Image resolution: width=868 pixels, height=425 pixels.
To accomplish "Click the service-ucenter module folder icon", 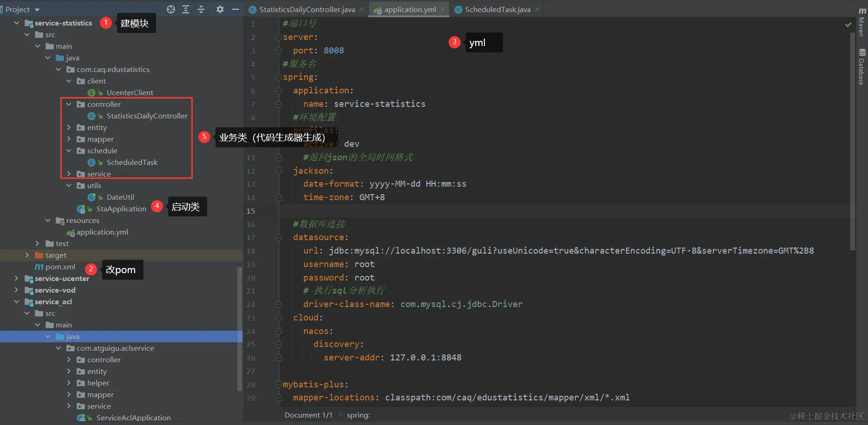I will pos(29,279).
